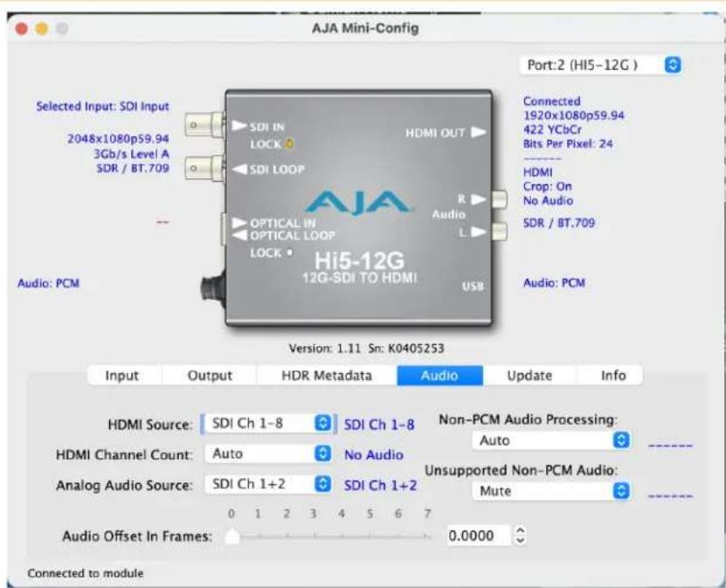The width and height of the screenshot is (726, 588).
Task: Click the Audio Offset value field 0.0000
Action: pyautogui.click(x=478, y=536)
